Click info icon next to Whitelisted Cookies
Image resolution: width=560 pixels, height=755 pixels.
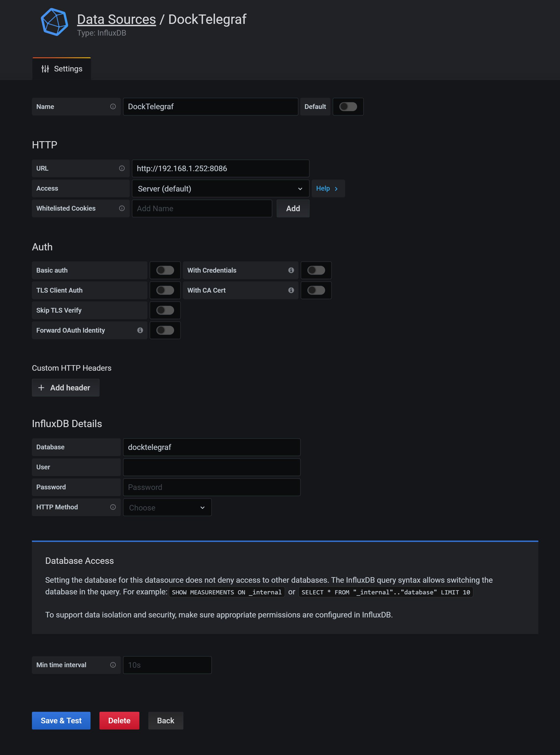pos(122,208)
